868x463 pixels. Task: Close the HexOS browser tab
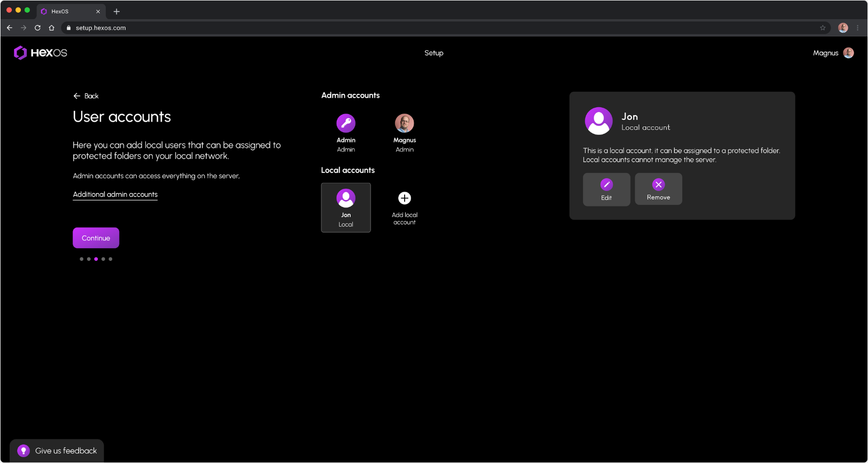[98, 11]
